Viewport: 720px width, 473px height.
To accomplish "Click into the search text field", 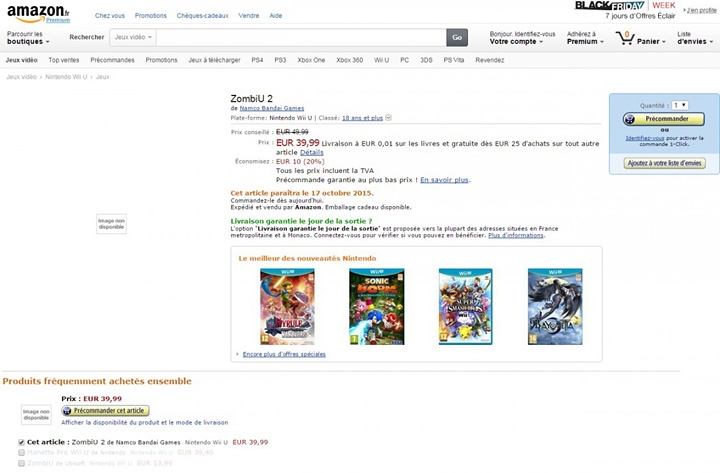I will point(300,37).
